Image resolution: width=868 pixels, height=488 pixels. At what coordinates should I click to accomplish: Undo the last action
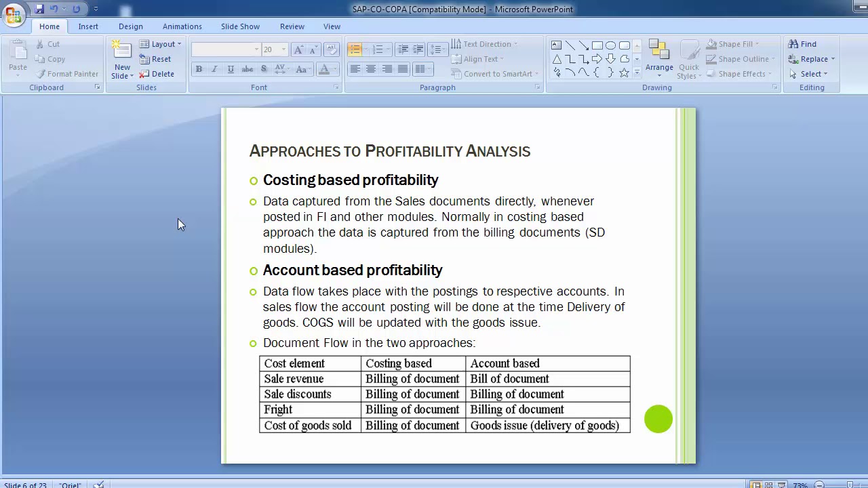coord(54,9)
